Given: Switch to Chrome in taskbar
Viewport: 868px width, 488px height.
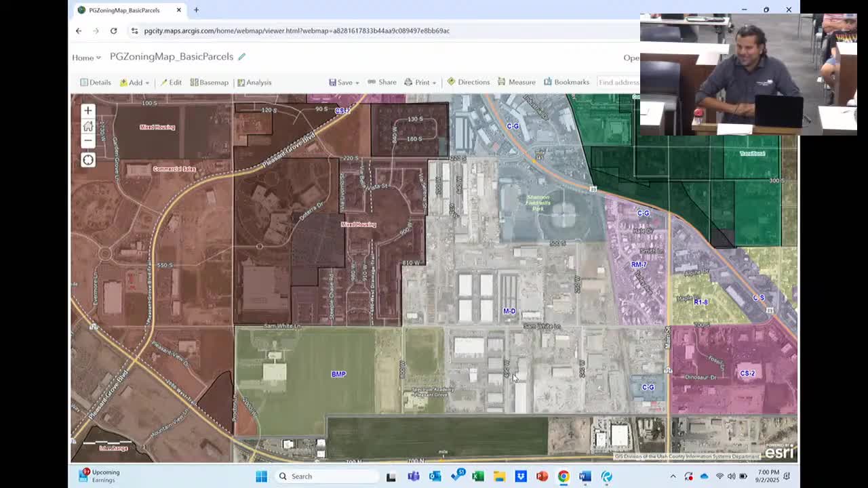Looking at the screenshot, I should [564, 476].
